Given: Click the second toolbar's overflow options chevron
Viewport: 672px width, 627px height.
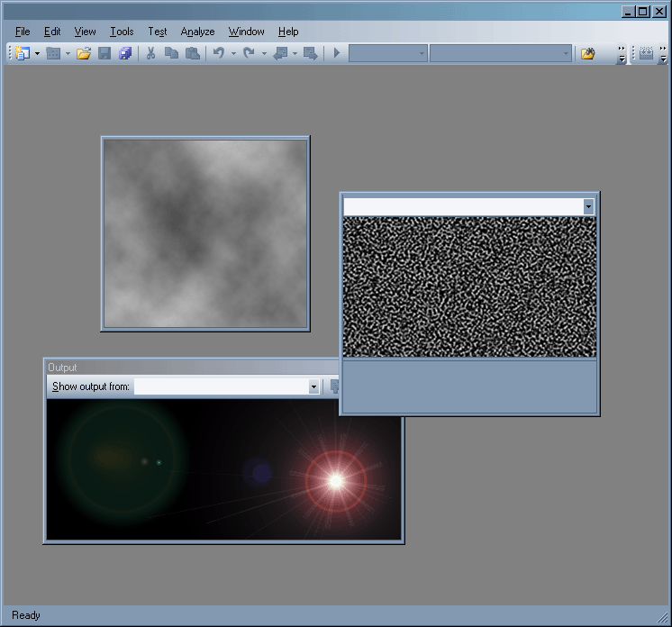Looking at the screenshot, I should point(663,54).
